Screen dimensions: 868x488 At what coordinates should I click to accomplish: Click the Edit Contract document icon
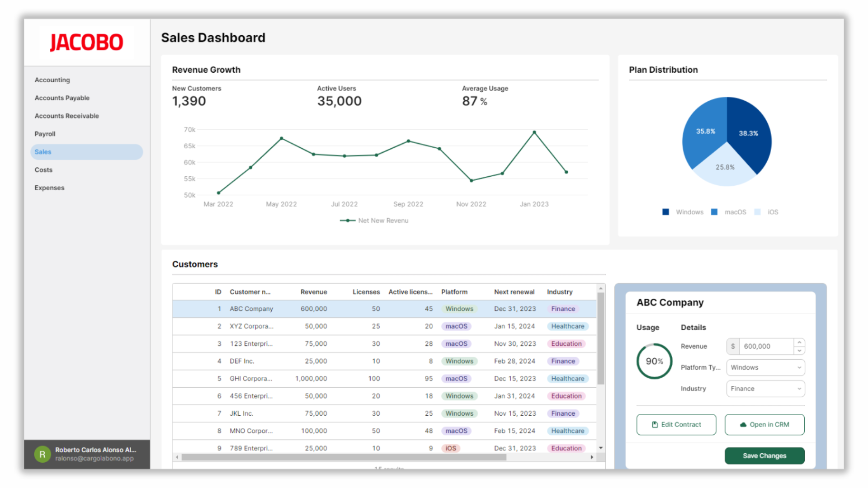click(x=655, y=425)
